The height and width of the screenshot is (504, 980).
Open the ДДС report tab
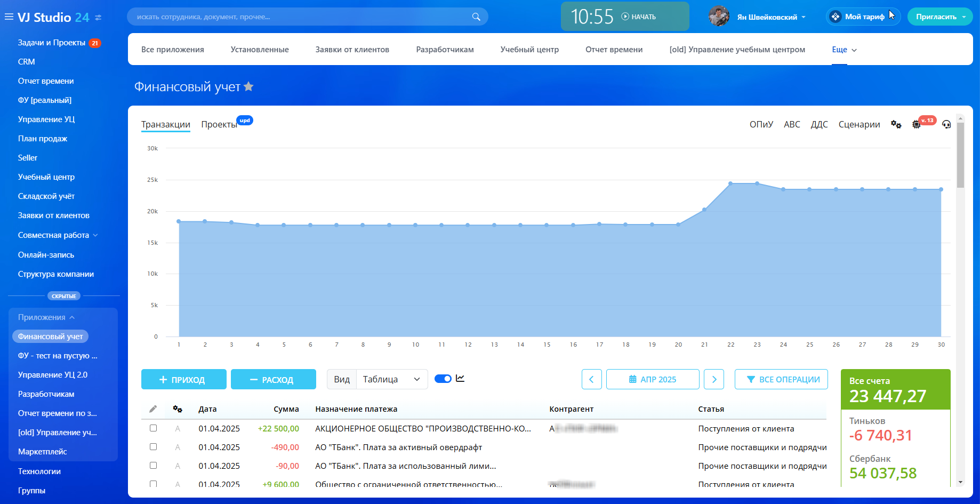point(819,124)
